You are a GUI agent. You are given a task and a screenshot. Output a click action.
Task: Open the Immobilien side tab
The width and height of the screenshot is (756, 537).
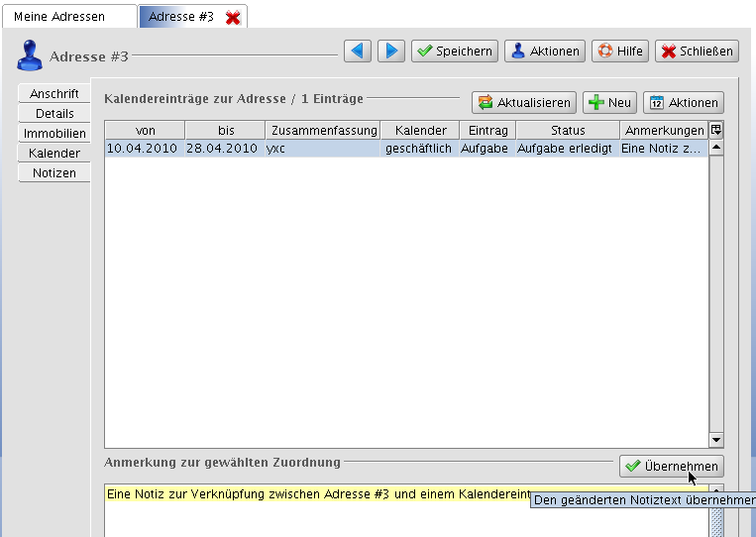[54, 133]
